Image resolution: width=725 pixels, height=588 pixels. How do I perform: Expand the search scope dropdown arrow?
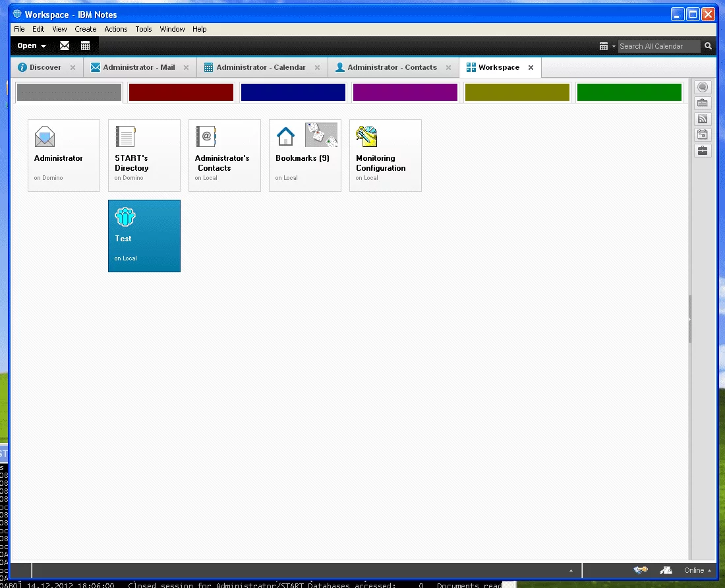614,46
